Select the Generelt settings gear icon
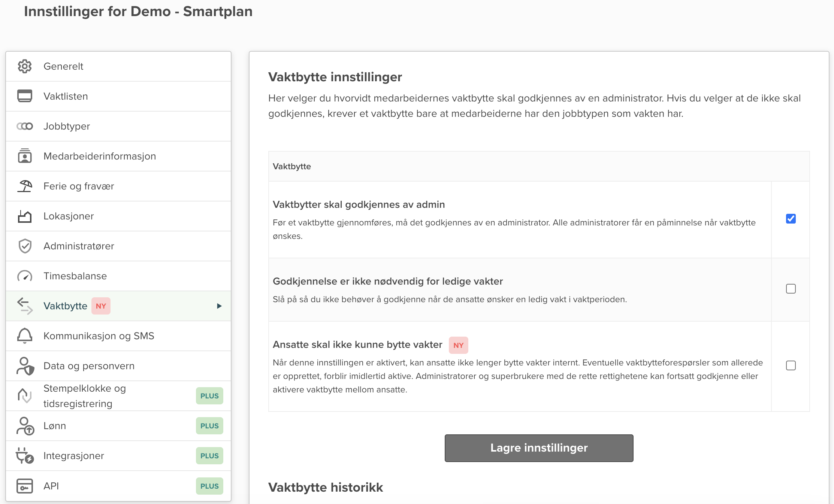Image resolution: width=834 pixels, height=504 pixels. point(25,66)
